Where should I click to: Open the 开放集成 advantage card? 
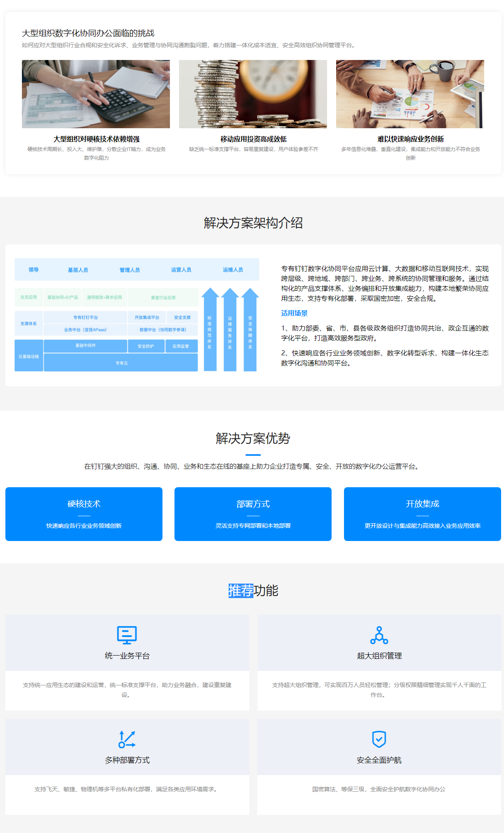[422, 514]
